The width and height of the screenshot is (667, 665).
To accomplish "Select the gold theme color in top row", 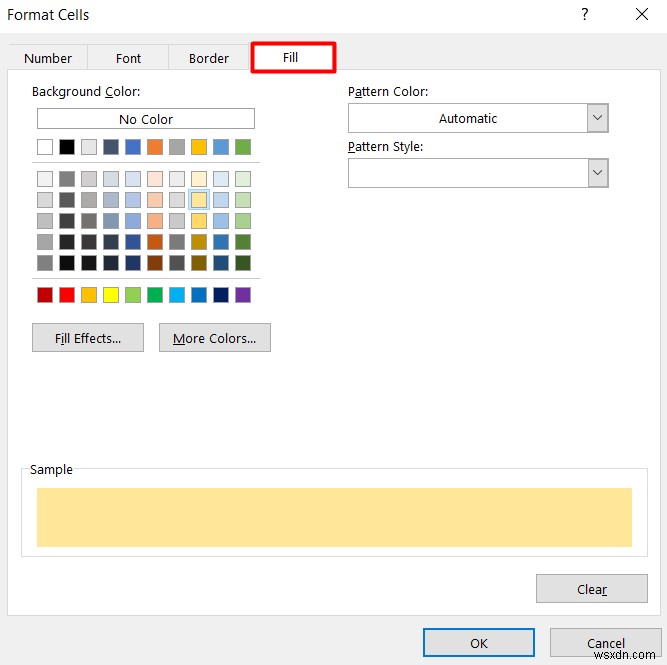I will pos(199,147).
